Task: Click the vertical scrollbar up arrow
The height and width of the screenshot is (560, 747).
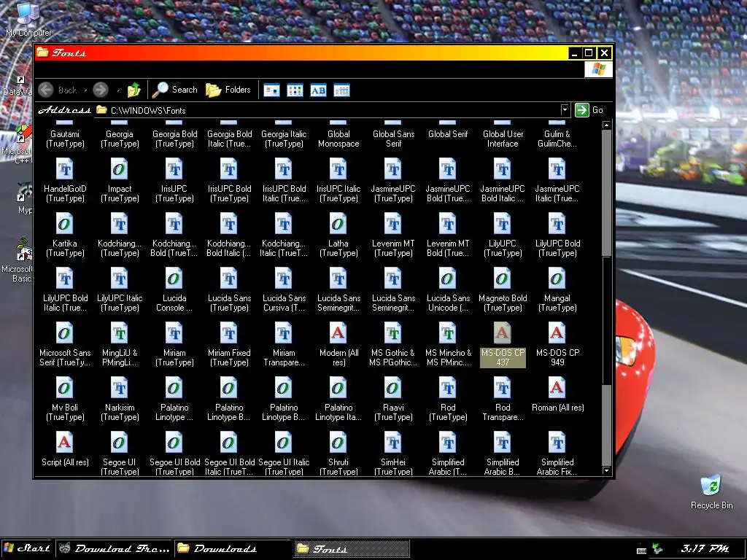Action: (x=606, y=125)
